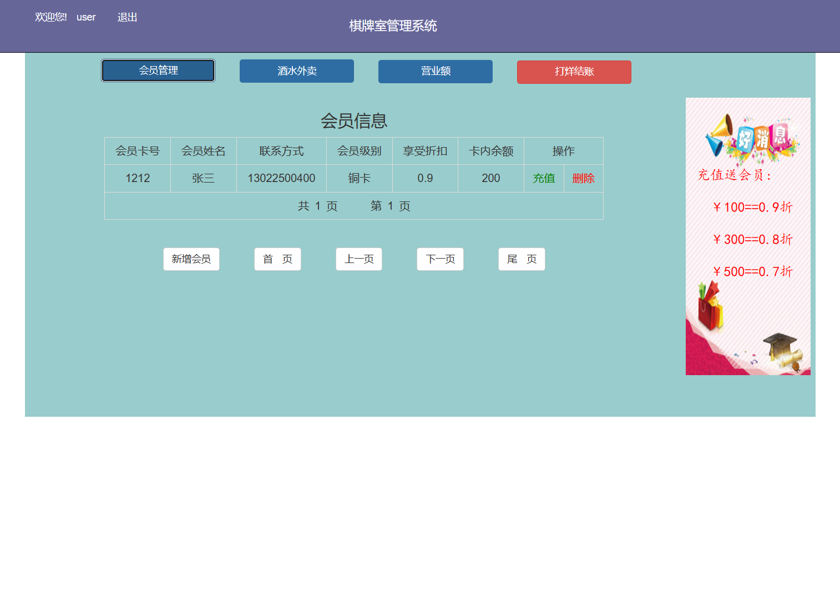Select the 会员卡号 column header
Viewport: 840px width, 616px height.
(137, 150)
